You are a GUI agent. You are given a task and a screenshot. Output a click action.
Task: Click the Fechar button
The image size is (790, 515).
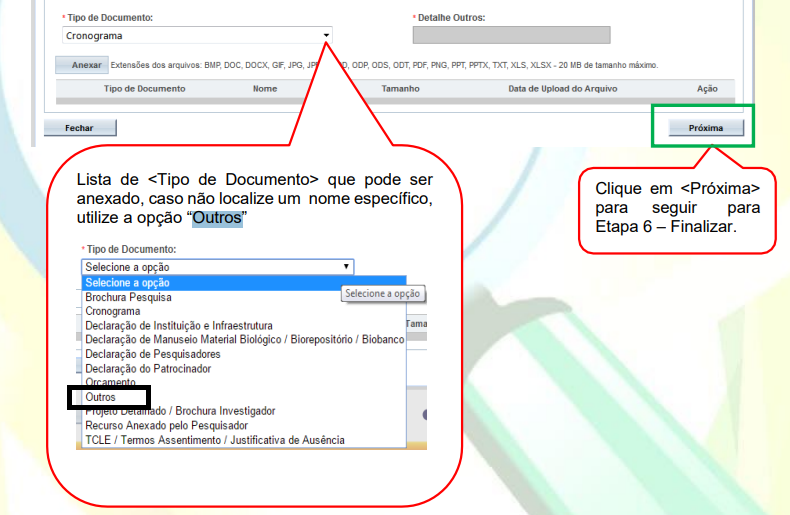(79, 128)
